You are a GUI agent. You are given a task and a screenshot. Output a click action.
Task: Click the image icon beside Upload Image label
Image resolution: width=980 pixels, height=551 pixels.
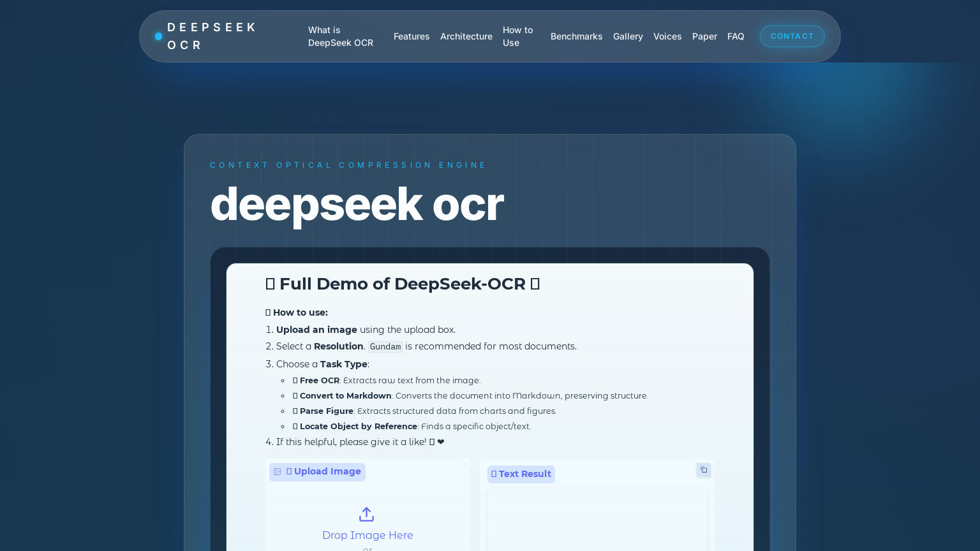pos(277,472)
